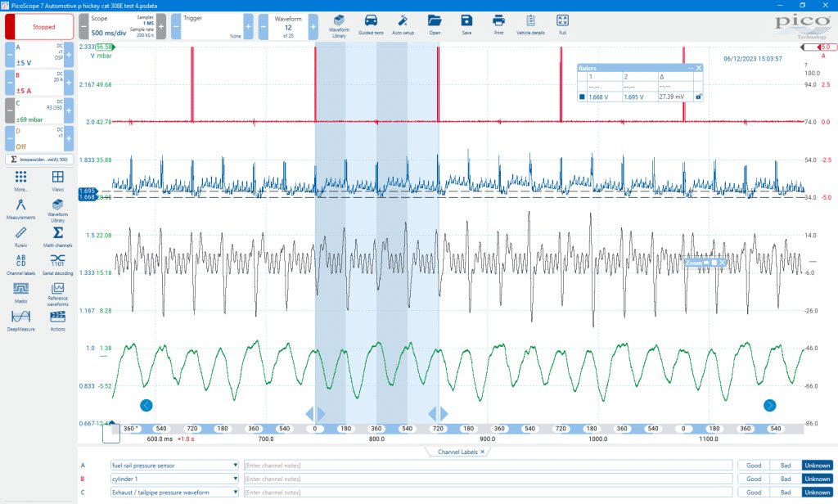Open the DeepMeasure tool
This screenshot has width=838, height=504.
(x=20, y=321)
